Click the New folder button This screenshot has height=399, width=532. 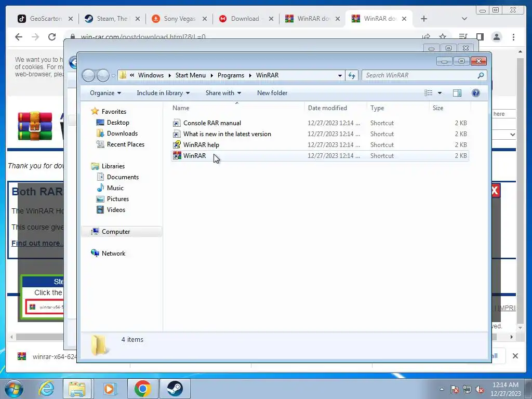[x=272, y=93]
